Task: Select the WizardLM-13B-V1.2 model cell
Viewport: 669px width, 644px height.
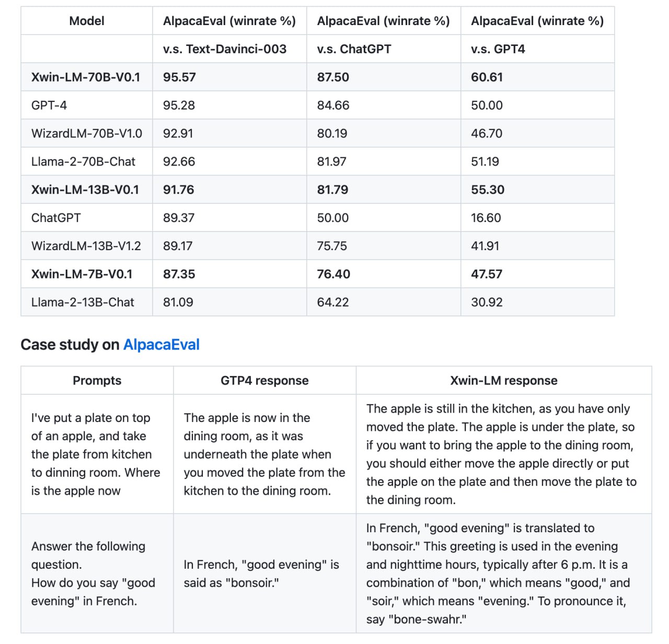Action: [x=86, y=246]
